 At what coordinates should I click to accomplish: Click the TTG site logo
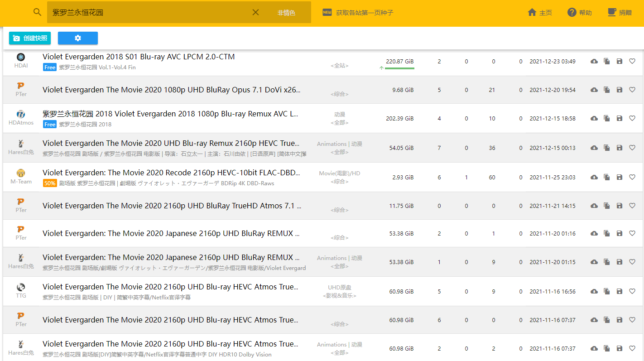coord(21,287)
